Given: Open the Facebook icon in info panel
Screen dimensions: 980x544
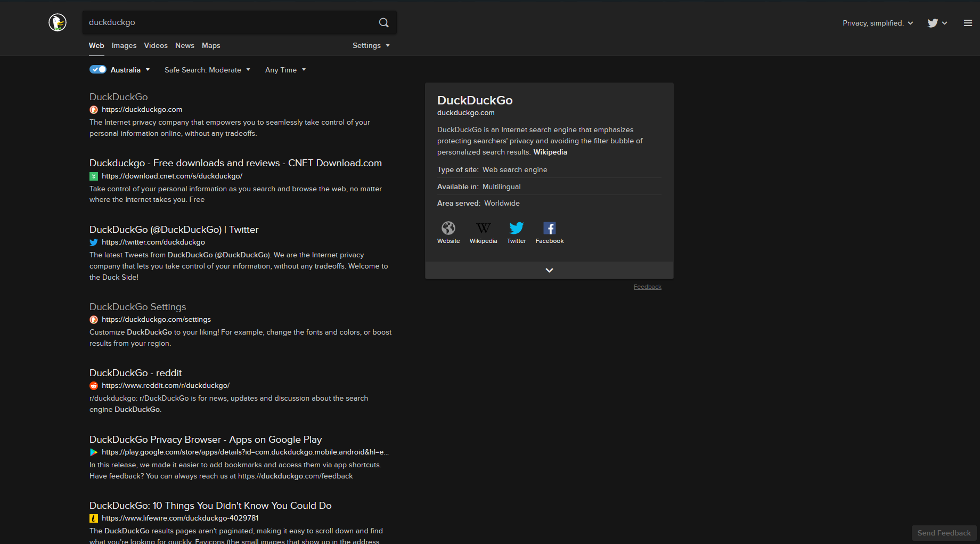Looking at the screenshot, I should click(x=549, y=228).
